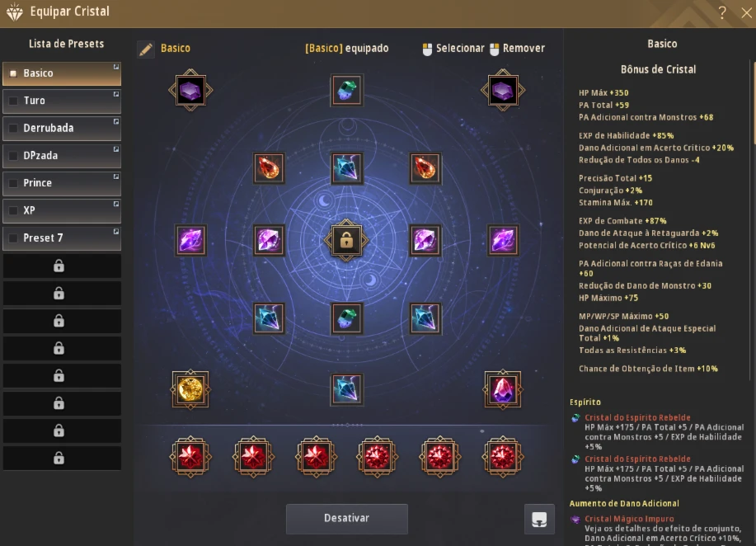
Task: Tick the Turo preset checkbox
Action: pyautogui.click(x=13, y=101)
